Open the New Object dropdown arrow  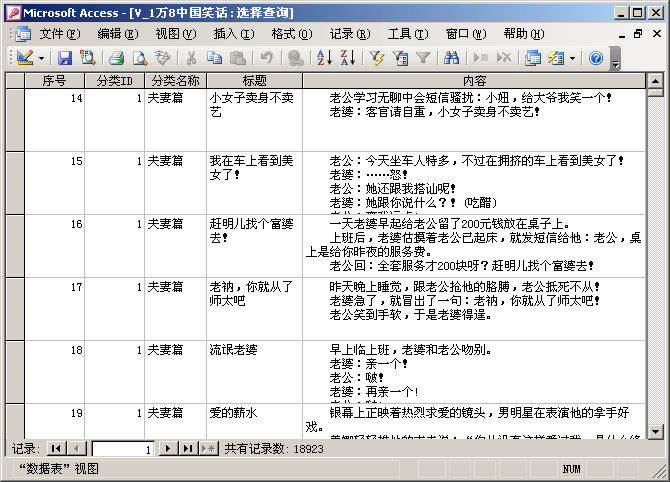click(573, 58)
